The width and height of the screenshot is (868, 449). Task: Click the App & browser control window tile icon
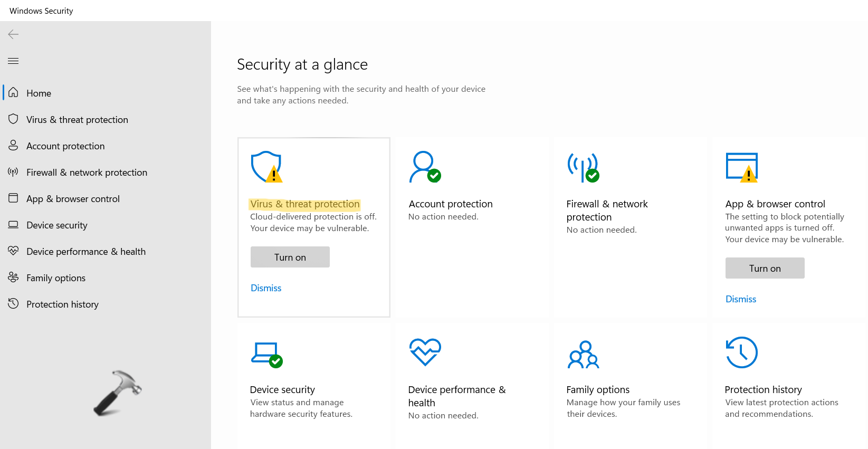point(741,167)
